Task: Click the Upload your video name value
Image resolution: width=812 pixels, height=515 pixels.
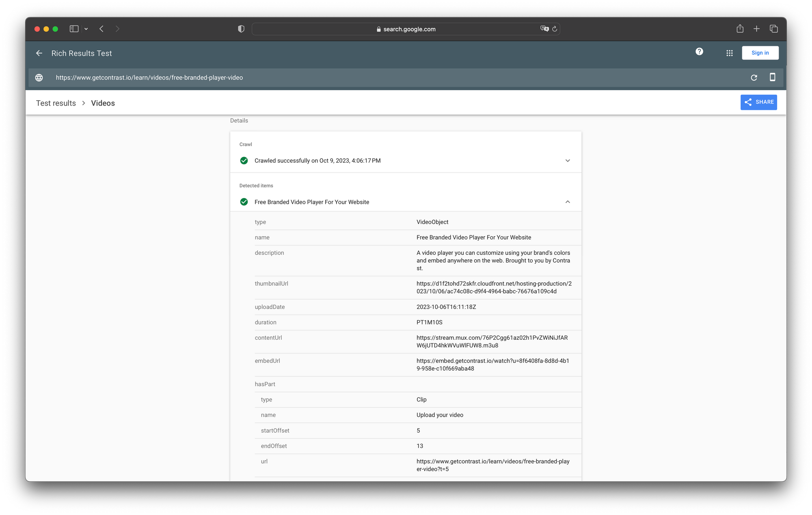Action: pos(440,415)
